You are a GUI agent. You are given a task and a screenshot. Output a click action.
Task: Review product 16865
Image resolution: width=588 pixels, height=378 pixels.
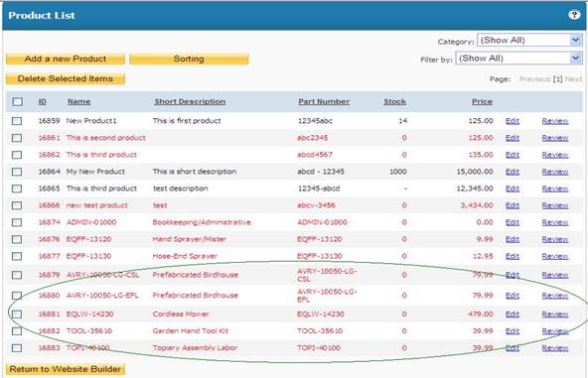point(555,189)
